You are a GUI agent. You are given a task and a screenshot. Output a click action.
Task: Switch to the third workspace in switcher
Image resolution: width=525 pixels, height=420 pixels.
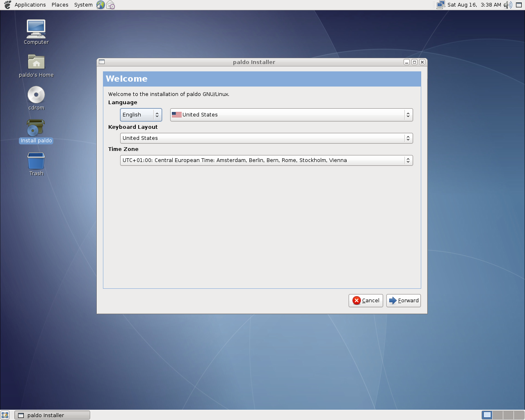tap(508, 415)
